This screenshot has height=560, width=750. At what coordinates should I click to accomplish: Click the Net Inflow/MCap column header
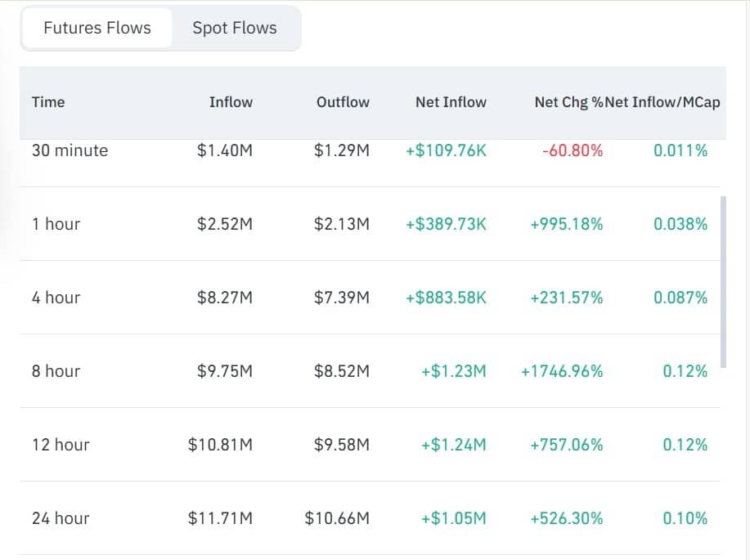662,102
